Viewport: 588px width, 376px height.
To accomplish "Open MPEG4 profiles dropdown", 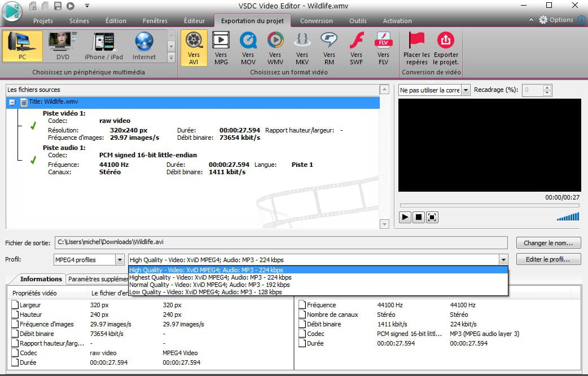I will click(x=120, y=259).
